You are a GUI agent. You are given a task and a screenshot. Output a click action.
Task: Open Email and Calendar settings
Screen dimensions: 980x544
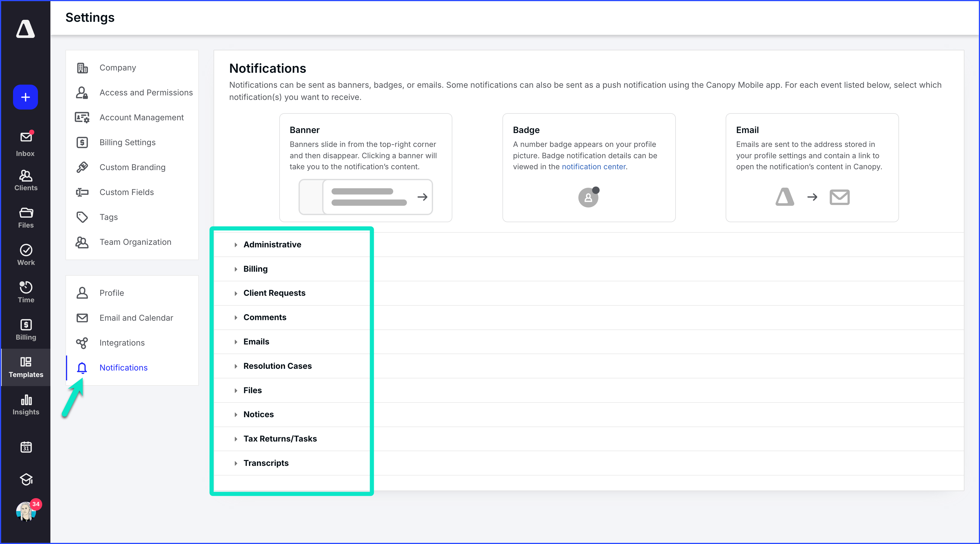pyautogui.click(x=136, y=318)
